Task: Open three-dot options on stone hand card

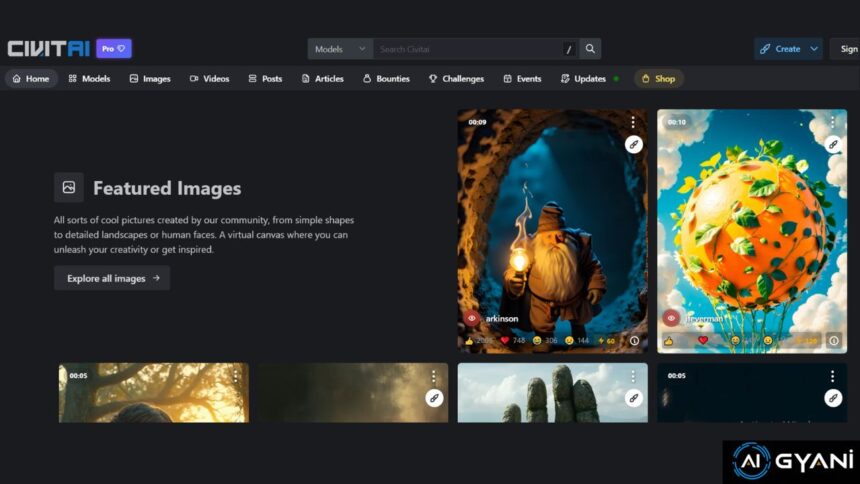Action: click(633, 377)
